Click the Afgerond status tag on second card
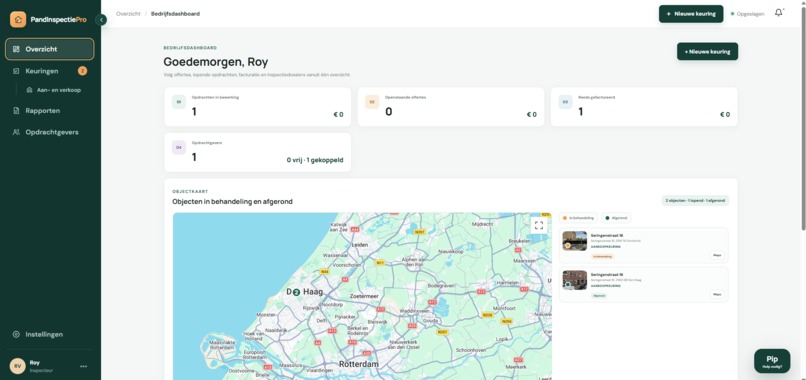 599,296
